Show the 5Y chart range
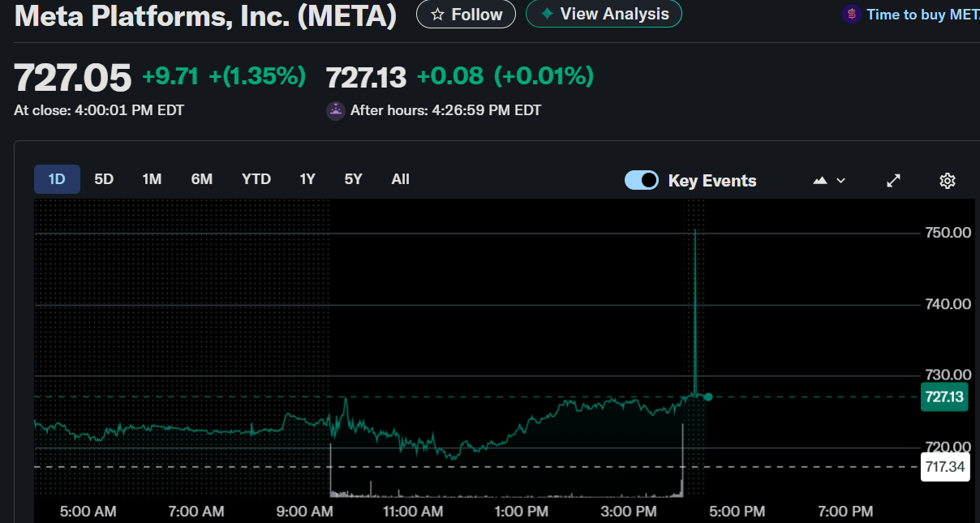This screenshot has width=980, height=523. (x=354, y=179)
